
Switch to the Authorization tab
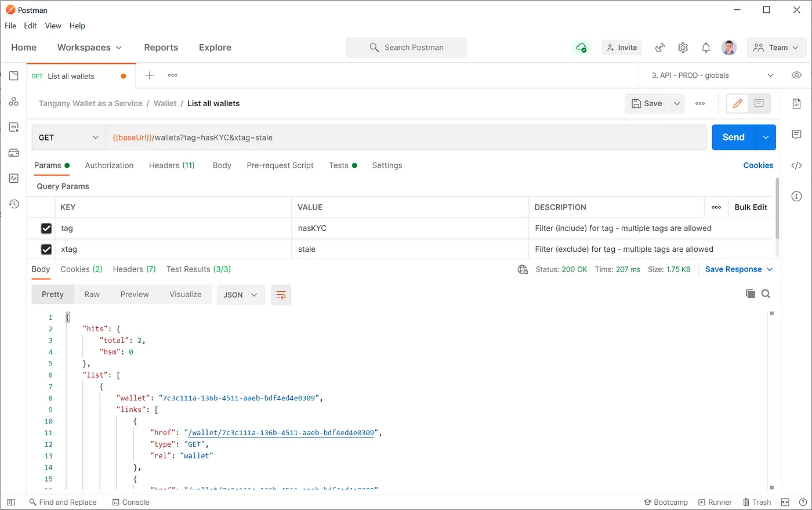109,165
